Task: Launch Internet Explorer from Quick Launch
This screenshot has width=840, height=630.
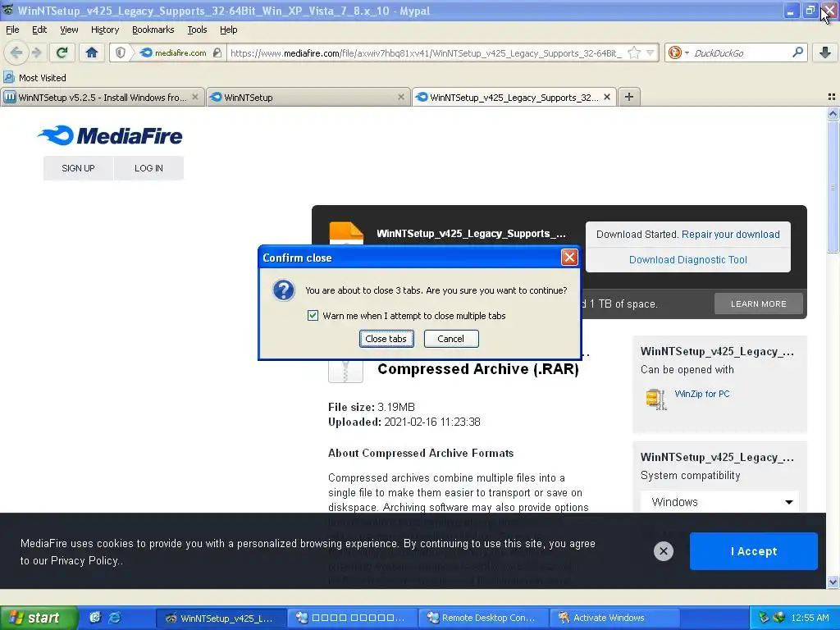Action: [x=115, y=618]
